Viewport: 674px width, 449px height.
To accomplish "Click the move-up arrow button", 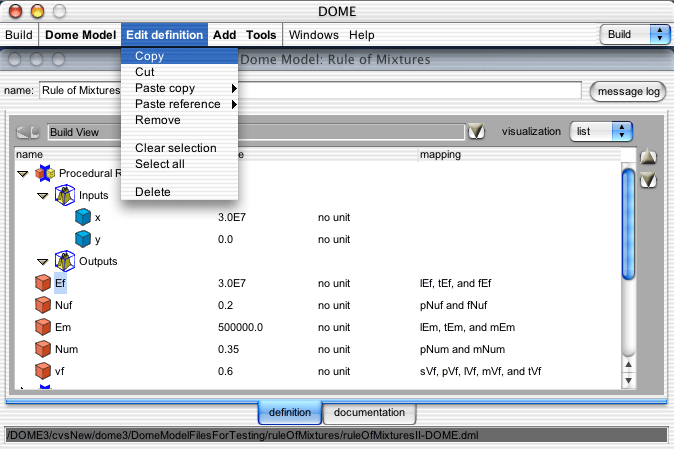I will pos(648,157).
